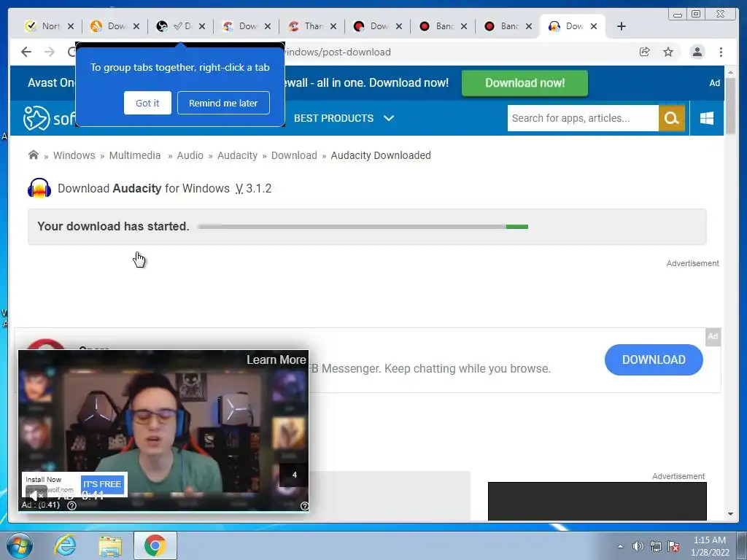This screenshot has width=747, height=560.
Task: Open the system tray volume icon
Action: 638,546
